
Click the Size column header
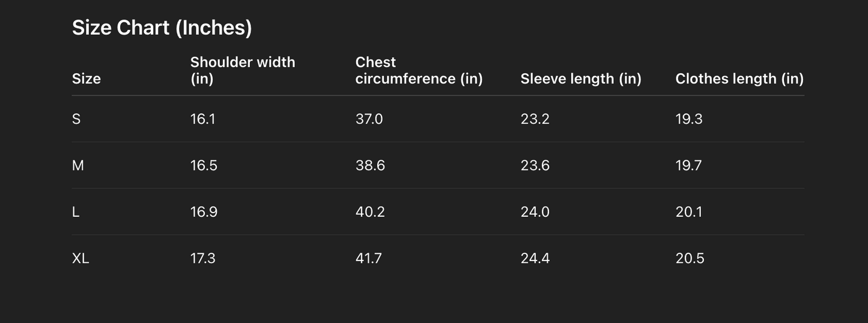tap(86, 79)
